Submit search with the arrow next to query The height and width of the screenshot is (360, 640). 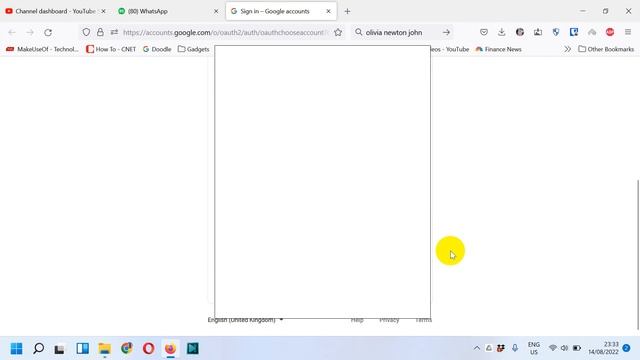(446, 32)
